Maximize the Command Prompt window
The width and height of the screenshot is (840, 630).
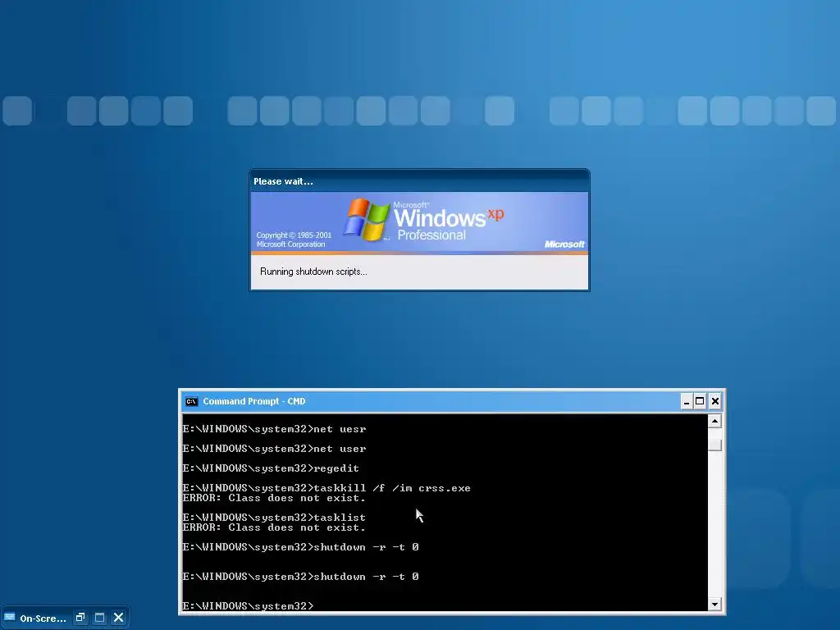(700, 401)
